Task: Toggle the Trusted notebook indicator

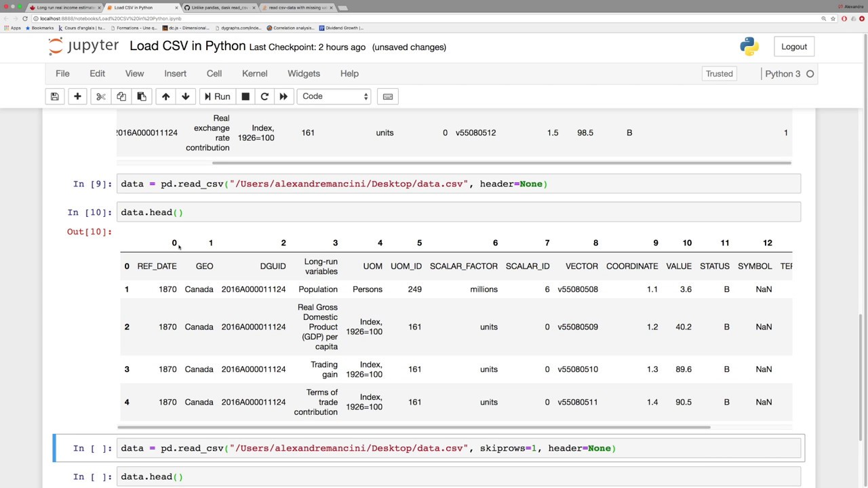Action: (719, 74)
